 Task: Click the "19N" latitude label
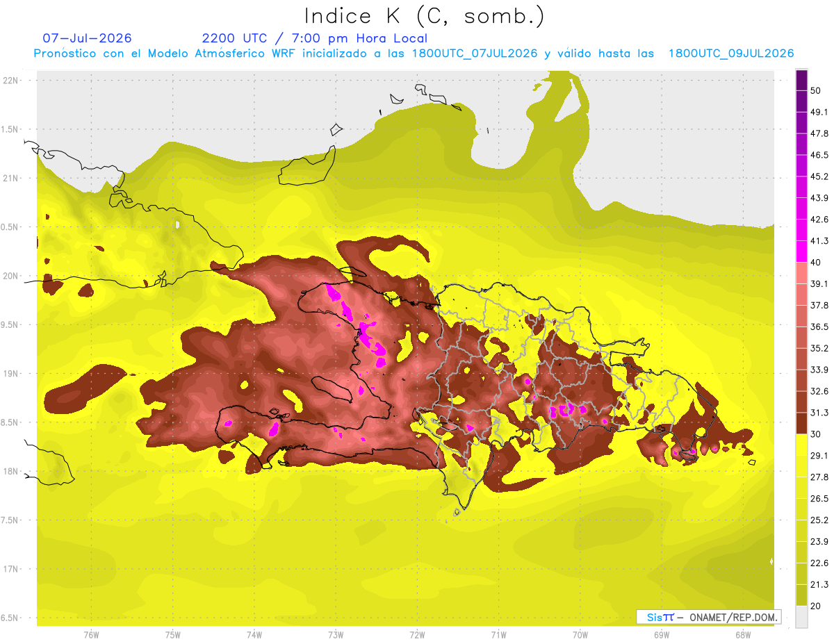pos(10,374)
